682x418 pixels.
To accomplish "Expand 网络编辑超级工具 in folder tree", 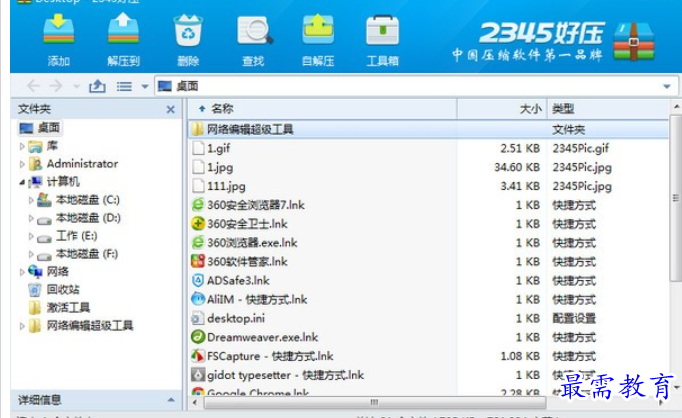I will pyautogui.click(x=22, y=326).
